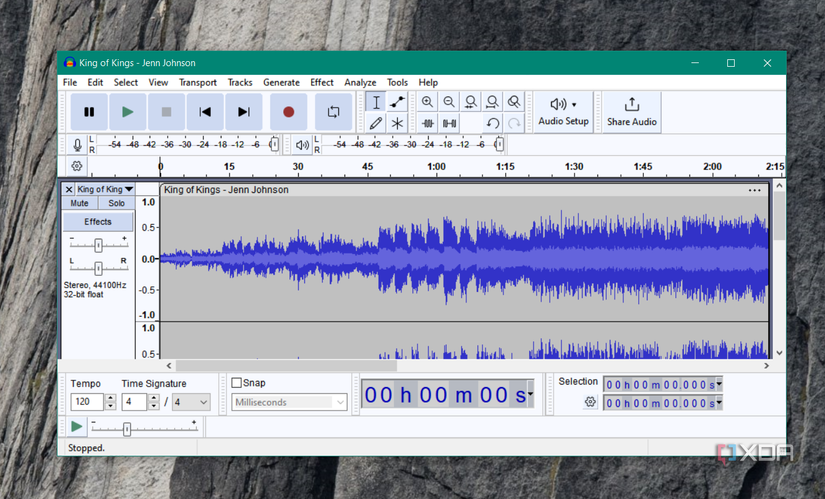Start playback with the large Play button
The height and width of the screenshot is (499, 825).
tap(127, 112)
